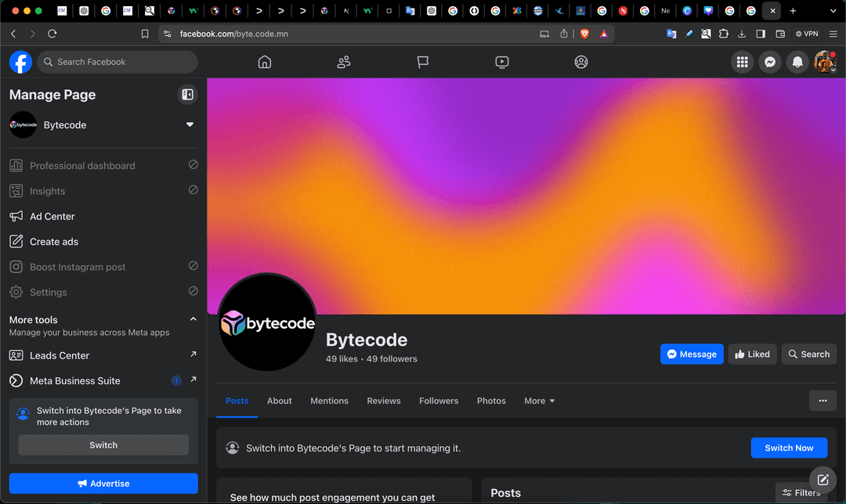Collapse the Manage Page sidebar panel icon

tap(187, 95)
